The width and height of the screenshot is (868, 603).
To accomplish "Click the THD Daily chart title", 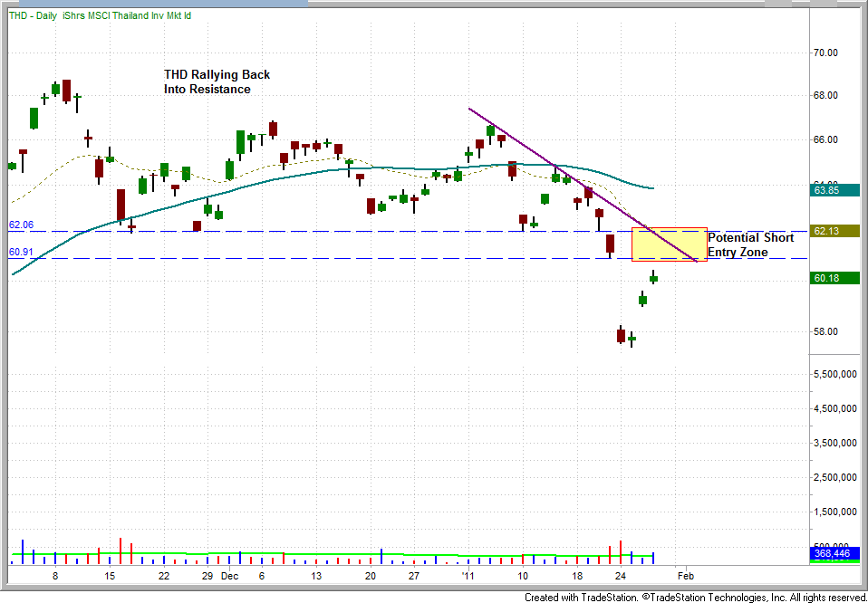I will (100, 15).
